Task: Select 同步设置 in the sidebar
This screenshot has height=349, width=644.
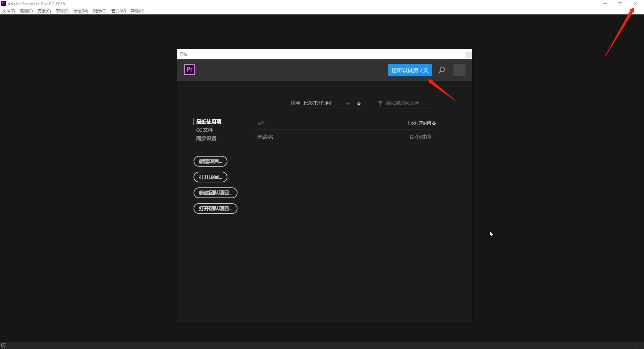Action: coord(206,138)
